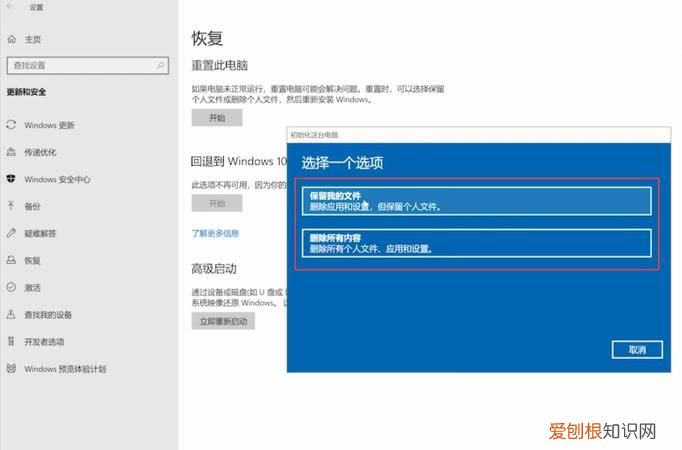The width and height of the screenshot is (682, 450).
Task: Click the 更新和安全 section heading
Action: 26,92
